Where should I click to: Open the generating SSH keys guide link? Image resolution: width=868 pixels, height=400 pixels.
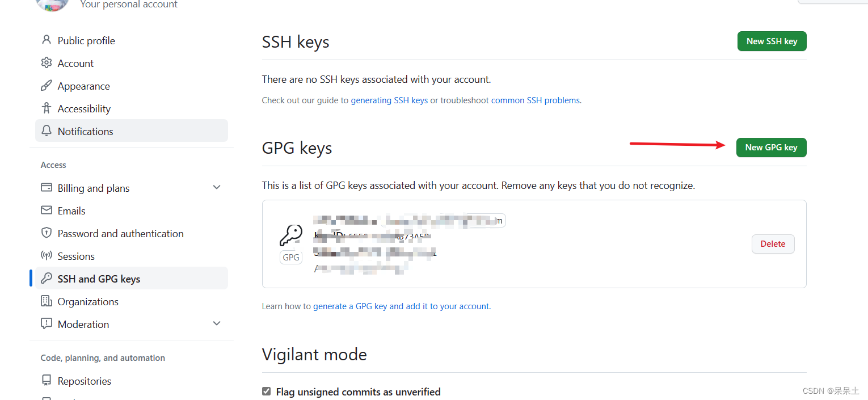[389, 100]
